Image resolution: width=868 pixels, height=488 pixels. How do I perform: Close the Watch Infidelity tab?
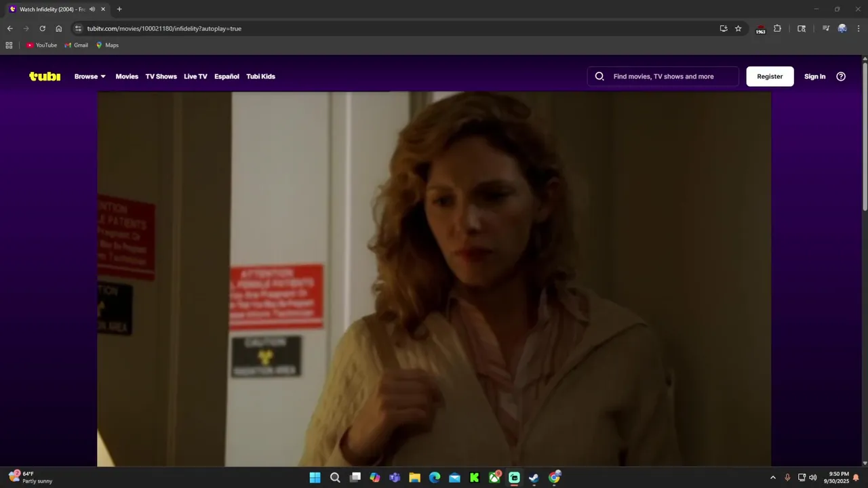coord(103,9)
